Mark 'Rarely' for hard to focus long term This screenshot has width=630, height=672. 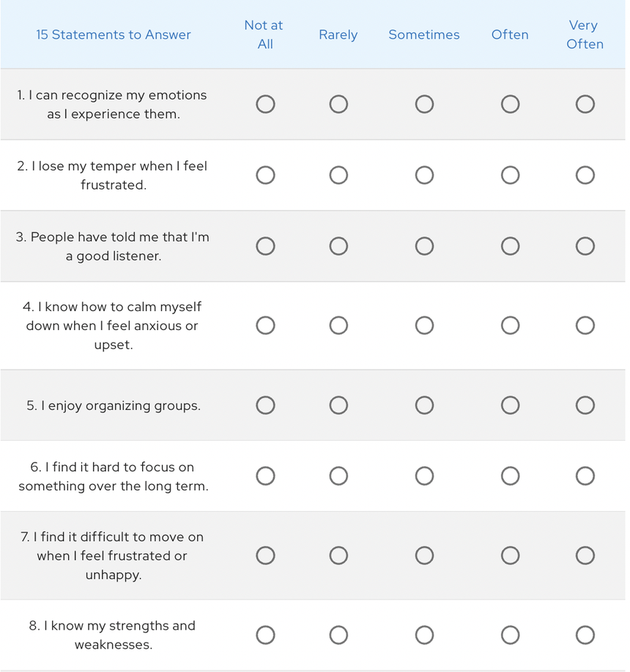338,477
